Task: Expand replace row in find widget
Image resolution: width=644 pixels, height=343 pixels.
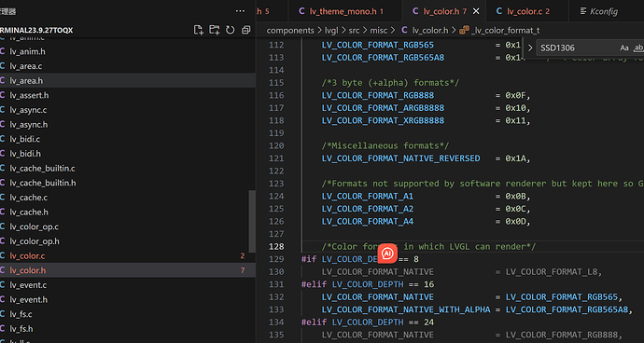Action: 530,48
